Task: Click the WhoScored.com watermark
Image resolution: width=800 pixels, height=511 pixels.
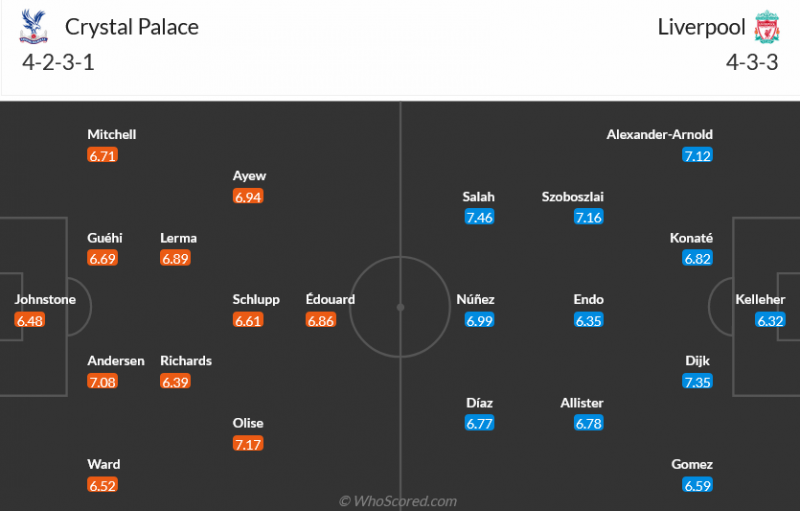Action: (398, 501)
